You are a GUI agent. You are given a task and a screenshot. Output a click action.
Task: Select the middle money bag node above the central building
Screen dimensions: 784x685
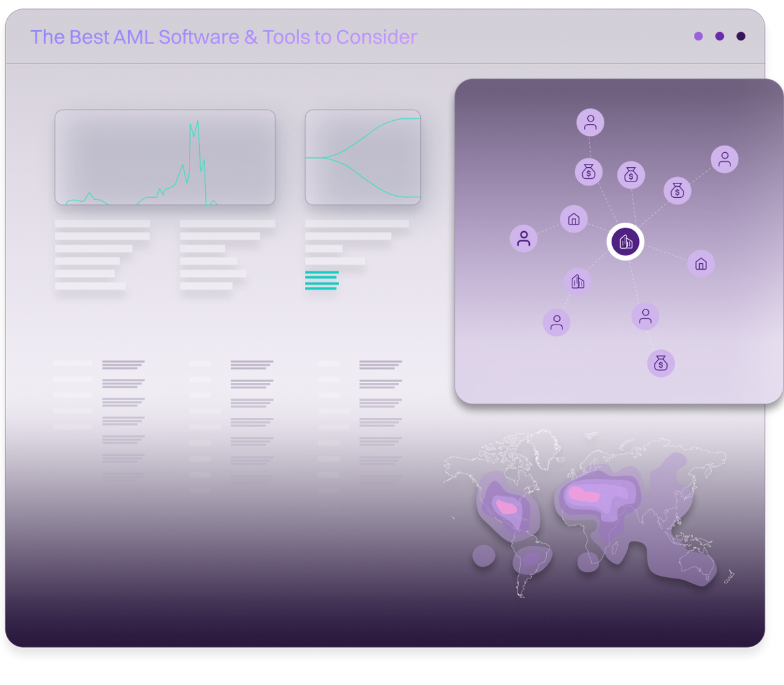click(x=631, y=174)
